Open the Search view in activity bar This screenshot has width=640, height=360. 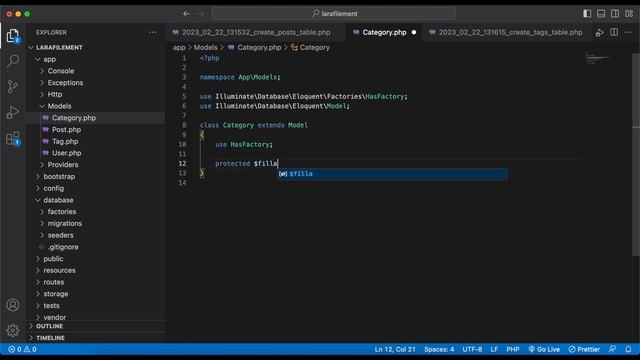pyautogui.click(x=13, y=61)
